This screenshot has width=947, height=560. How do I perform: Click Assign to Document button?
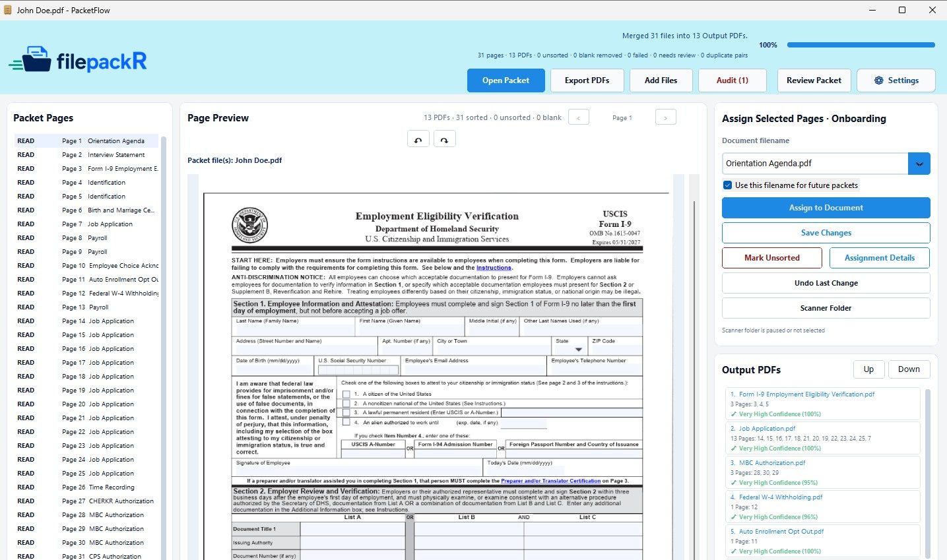(826, 208)
